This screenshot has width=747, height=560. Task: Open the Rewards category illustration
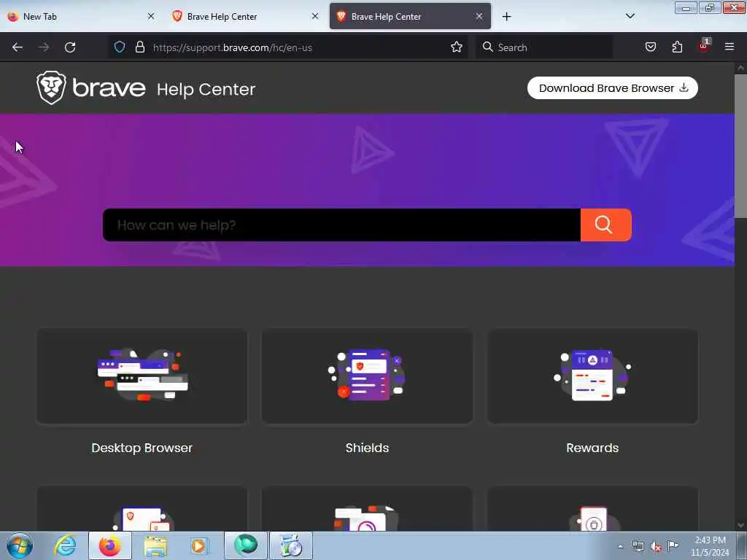coord(592,376)
